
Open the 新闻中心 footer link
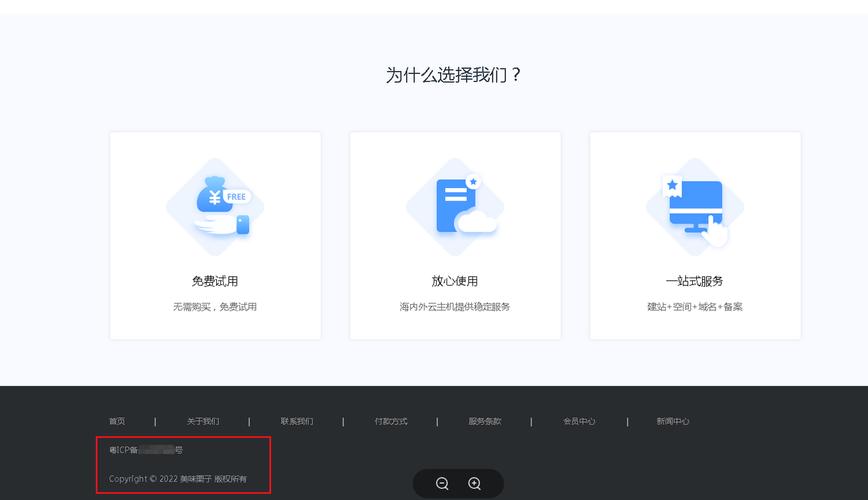coord(673,421)
